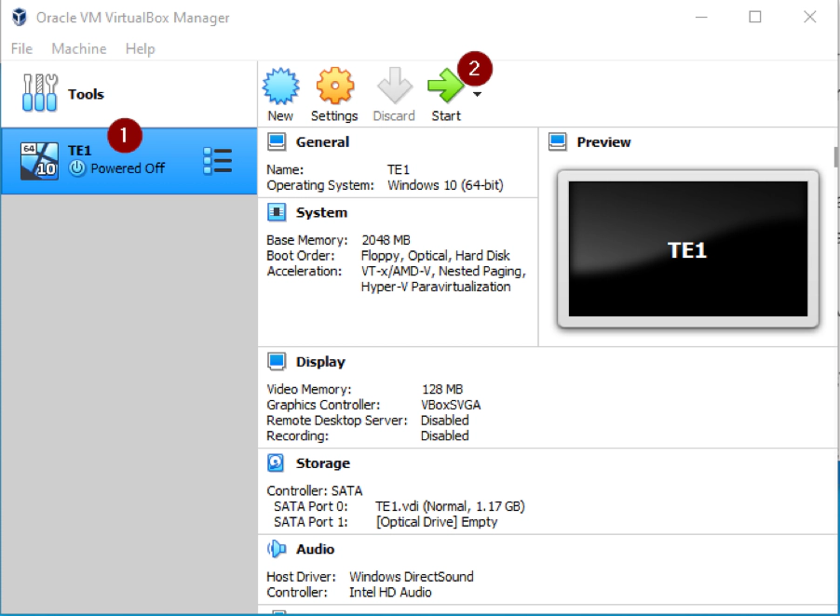The image size is (840, 616).
Task: Open Settings gear icon in toolbar
Action: pos(334,87)
